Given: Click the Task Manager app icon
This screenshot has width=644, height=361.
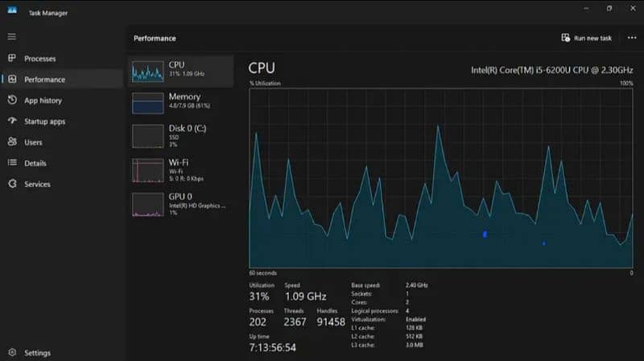Looking at the screenshot, I should click(x=12, y=10).
